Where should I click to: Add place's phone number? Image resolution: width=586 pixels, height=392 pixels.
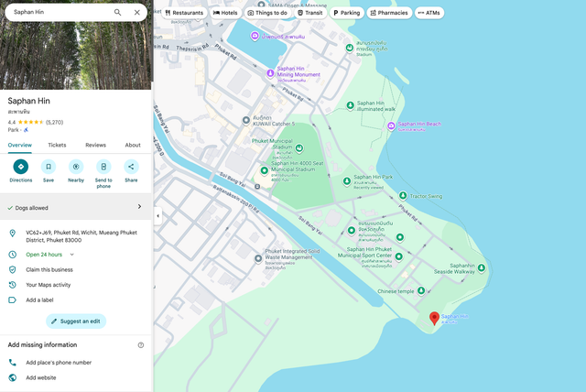point(59,363)
